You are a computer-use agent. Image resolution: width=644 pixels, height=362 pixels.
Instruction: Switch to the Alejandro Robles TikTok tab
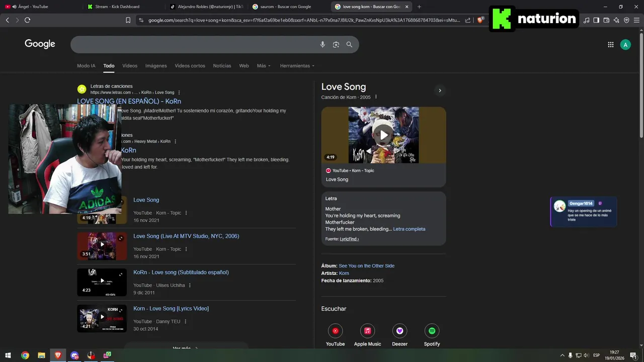pyautogui.click(x=206, y=7)
